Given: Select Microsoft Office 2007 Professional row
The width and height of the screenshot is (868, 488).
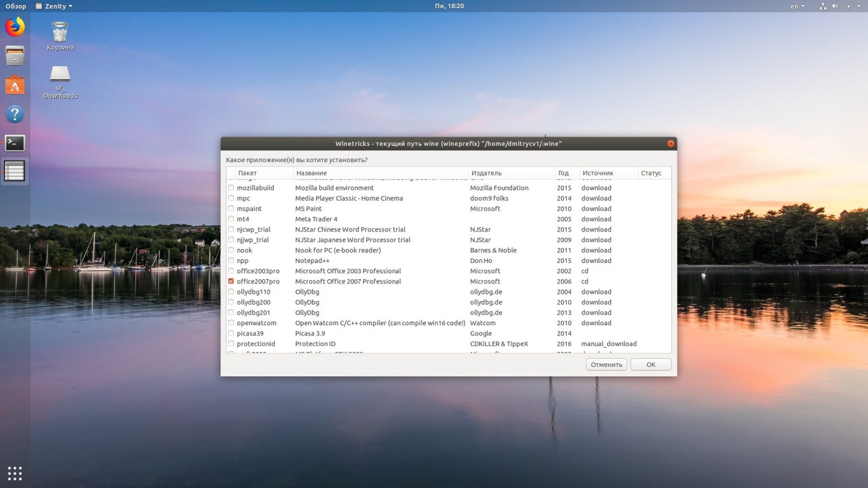Looking at the screenshot, I should coord(449,281).
